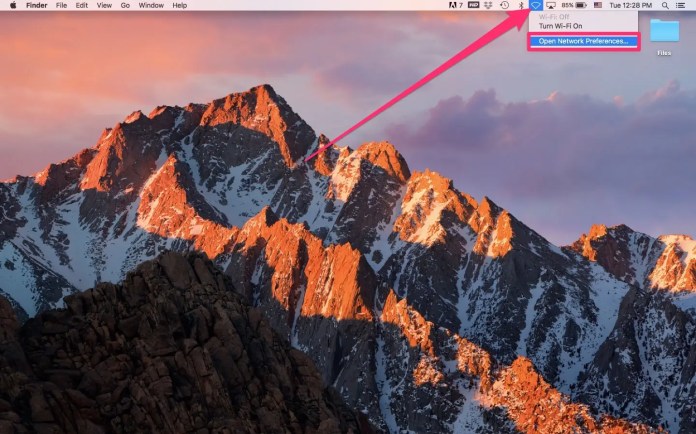Click the highlighted Wi-Fi menu bar icon
This screenshot has height=434, width=696.
pos(536,5)
